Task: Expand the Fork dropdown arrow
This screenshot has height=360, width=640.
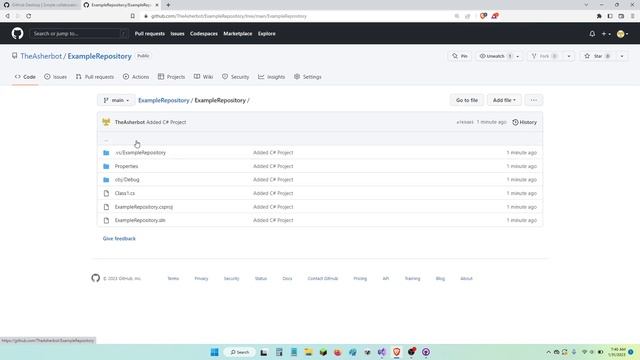Action: (569, 56)
